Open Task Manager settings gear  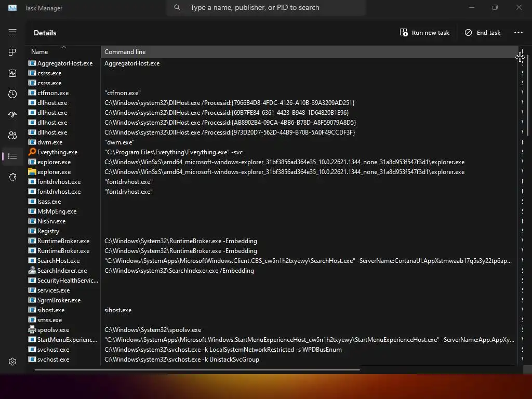tap(12, 362)
